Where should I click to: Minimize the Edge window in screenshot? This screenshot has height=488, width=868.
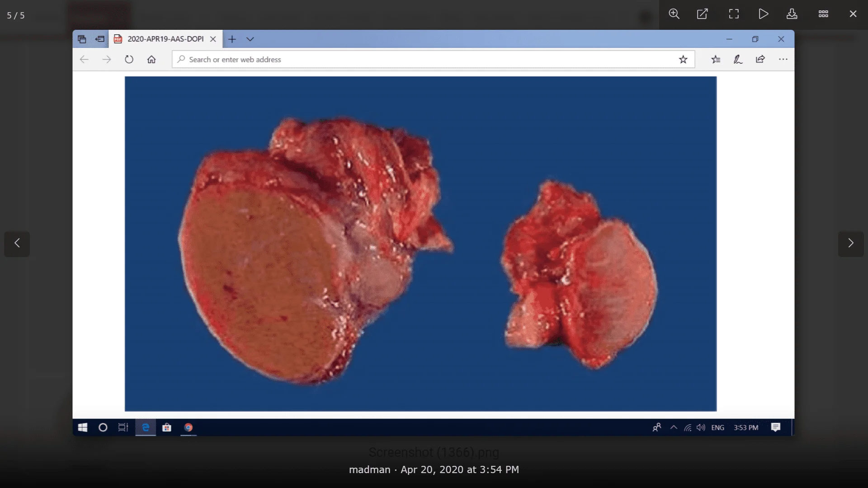729,39
